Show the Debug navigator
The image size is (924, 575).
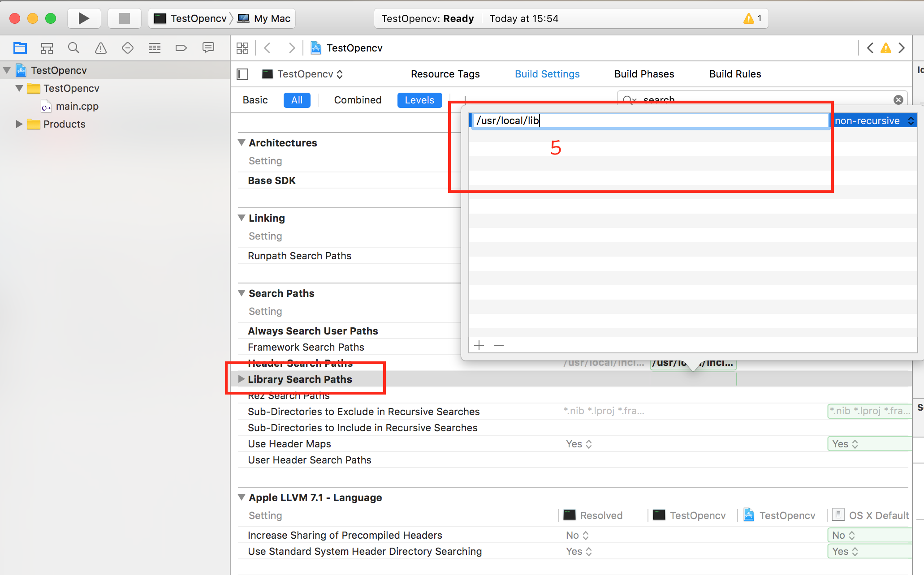tap(155, 48)
